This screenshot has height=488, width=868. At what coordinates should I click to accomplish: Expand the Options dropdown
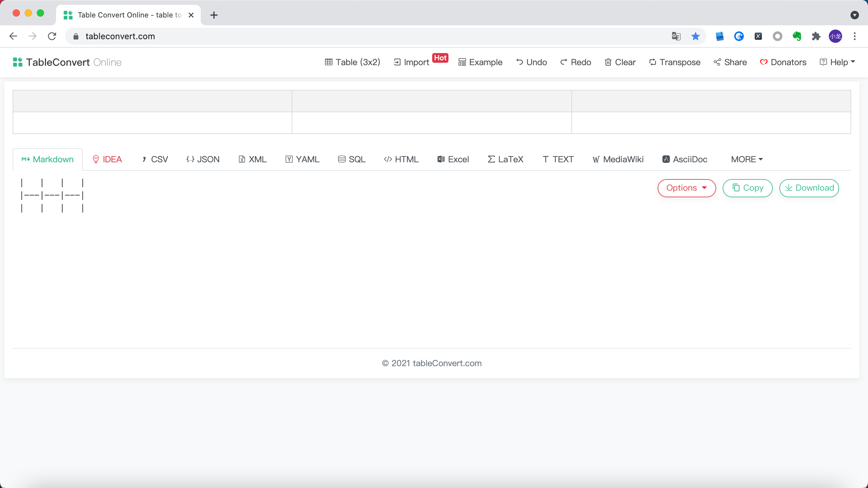(x=687, y=188)
